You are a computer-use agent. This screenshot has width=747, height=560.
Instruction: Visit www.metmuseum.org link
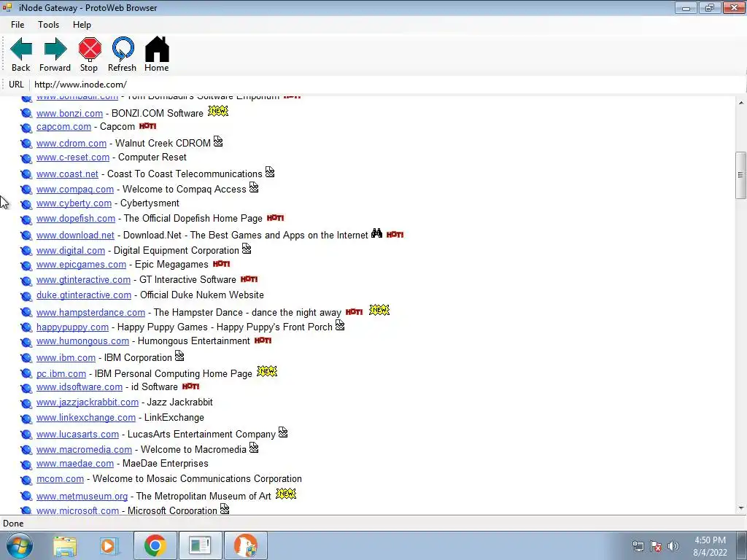[x=82, y=496]
